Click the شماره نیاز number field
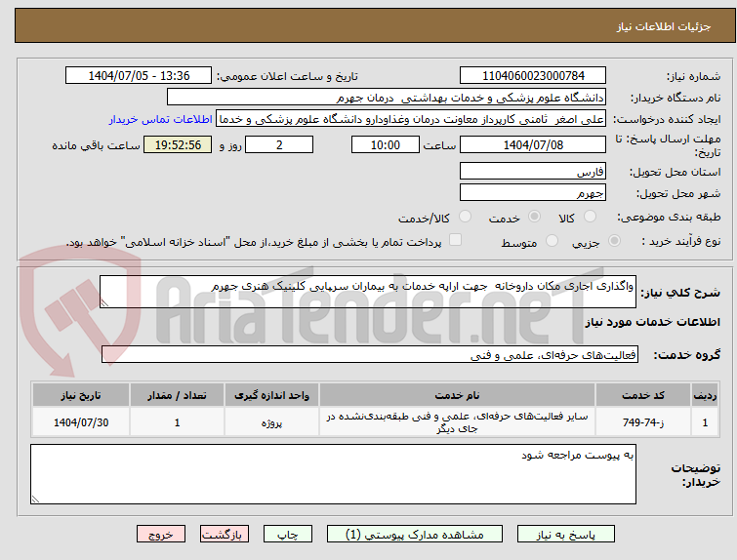Screen dimensions: 737x560 [x=533, y=76]
